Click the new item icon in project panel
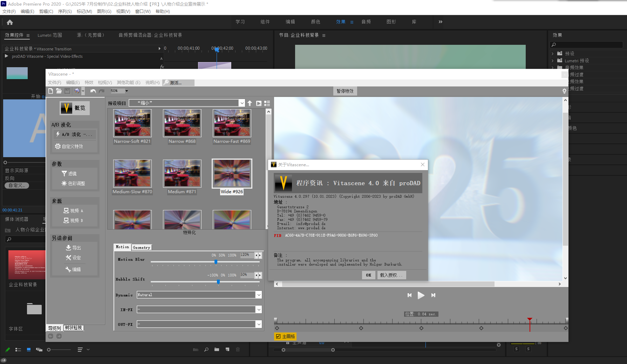 227,349
